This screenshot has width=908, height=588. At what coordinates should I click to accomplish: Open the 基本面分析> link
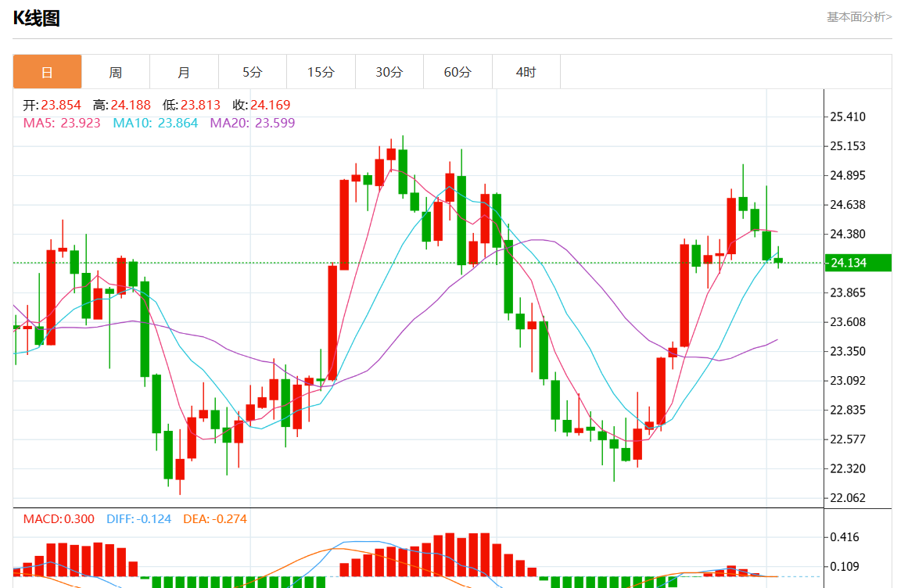tap(859, 17)
